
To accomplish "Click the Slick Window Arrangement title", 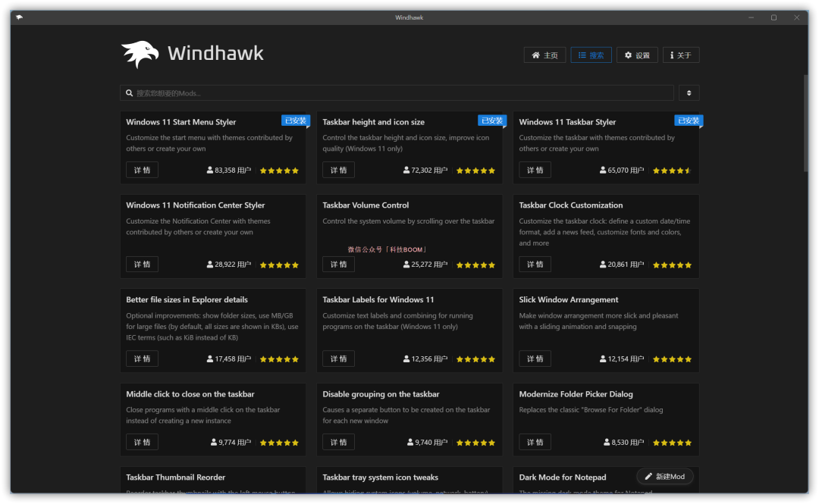I will tap(568, 300).
